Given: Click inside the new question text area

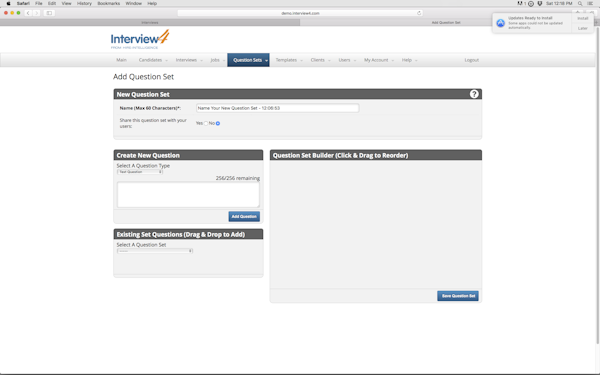Looking at the screenshot, I should pos(188,195).
